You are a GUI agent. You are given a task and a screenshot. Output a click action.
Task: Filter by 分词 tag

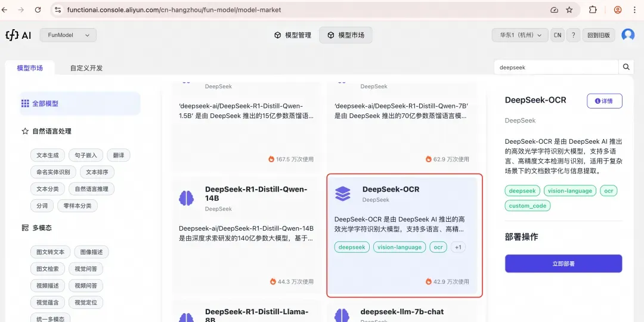click(x=42, y=206)
